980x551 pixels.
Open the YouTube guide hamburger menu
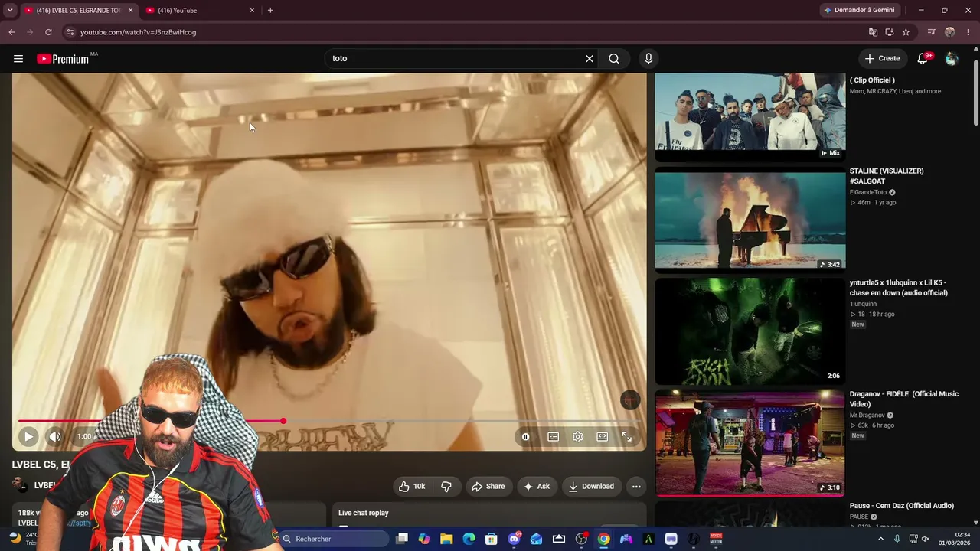(18, 59)
